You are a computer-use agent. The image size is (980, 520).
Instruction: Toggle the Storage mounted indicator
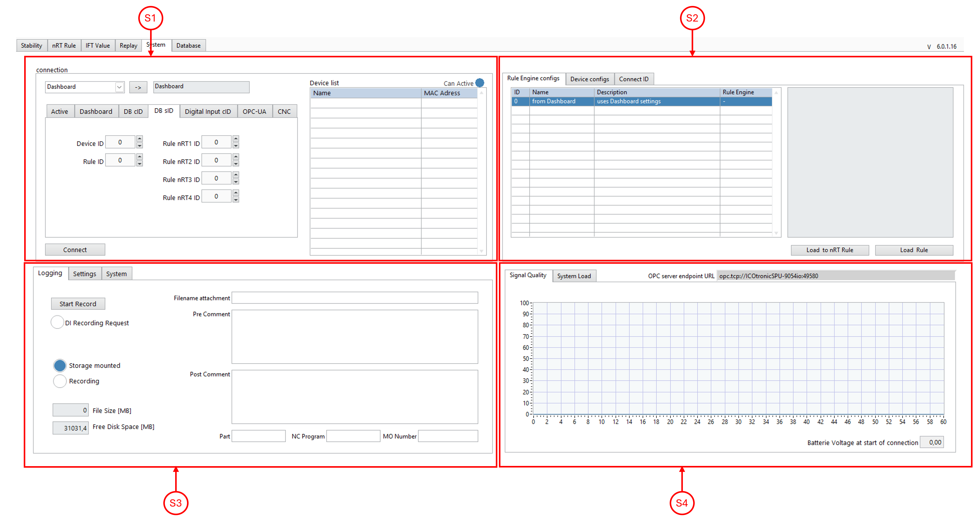click(x=60, y=365)
